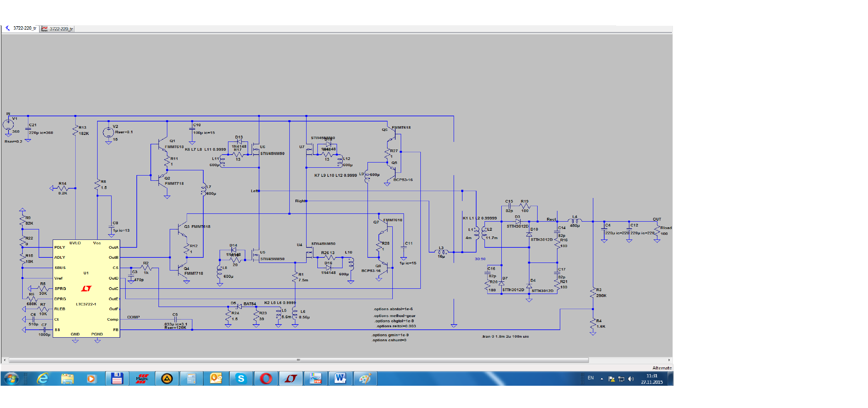Switch to Microsoft Word in the taskbar

coord(340,379)
